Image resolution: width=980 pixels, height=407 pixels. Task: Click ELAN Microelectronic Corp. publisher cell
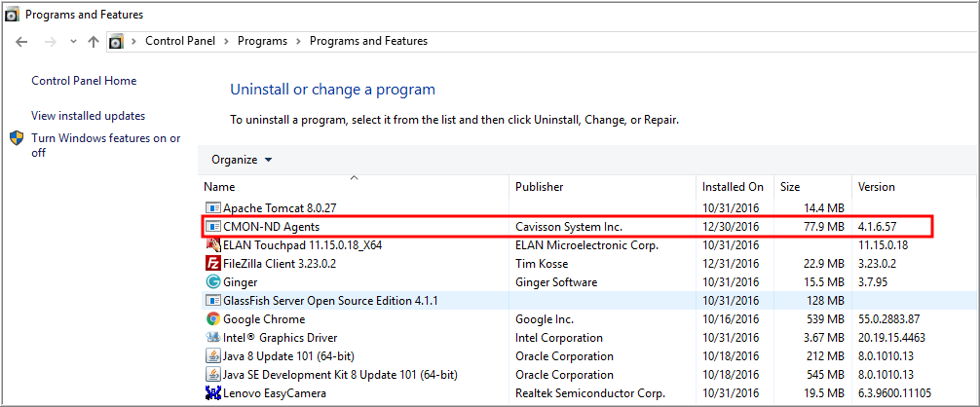coord(586,244)
